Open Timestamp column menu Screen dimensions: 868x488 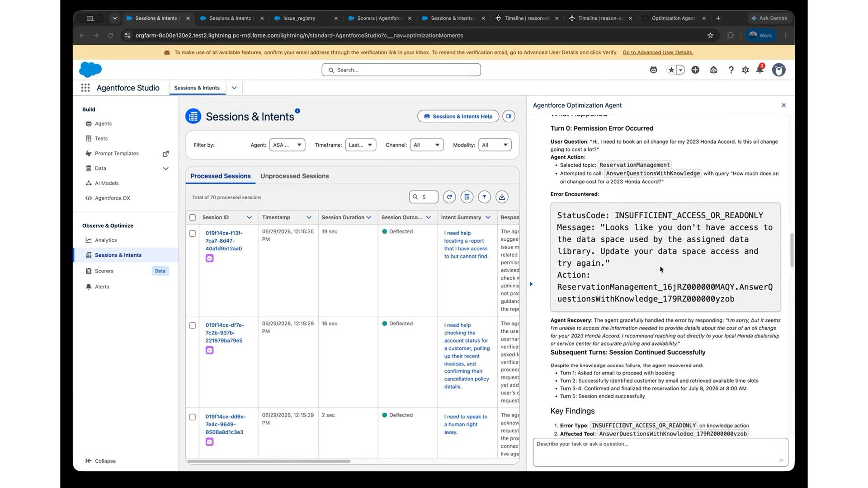(x=309, y=217)
